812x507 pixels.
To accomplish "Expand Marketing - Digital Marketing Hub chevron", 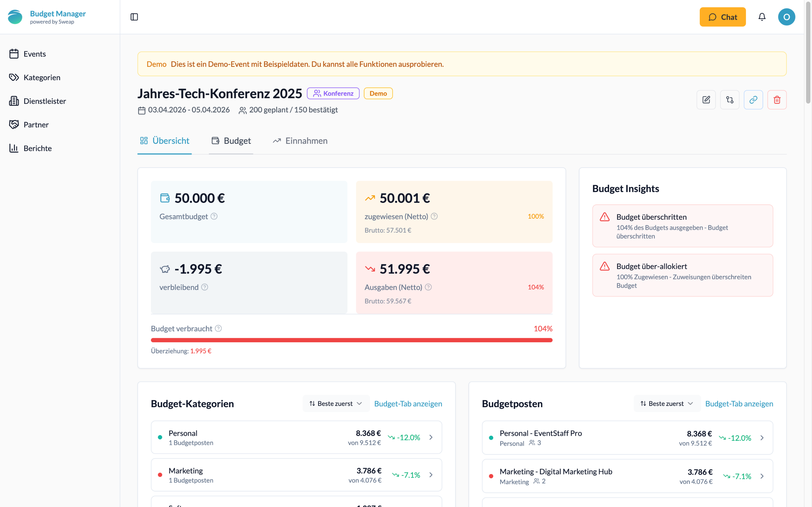I will pos(762,476).
